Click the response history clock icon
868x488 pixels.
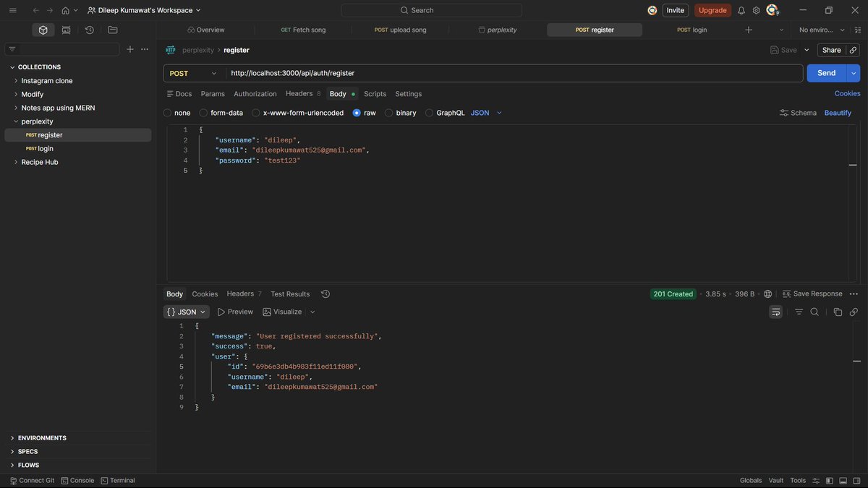point(325,294)
